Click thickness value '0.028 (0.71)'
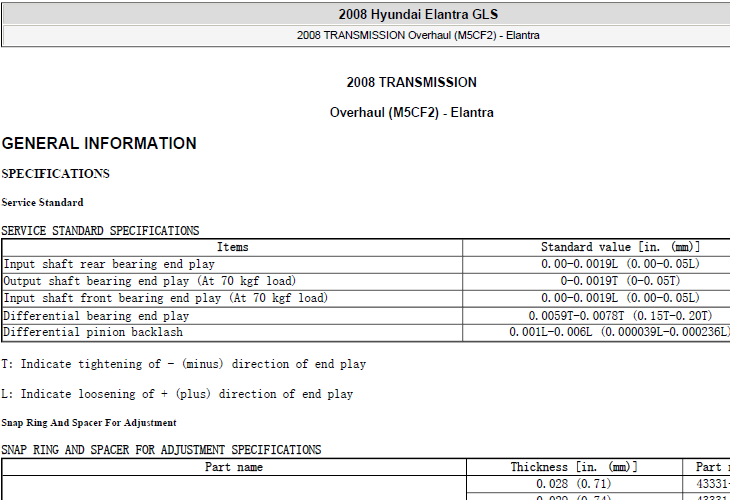This screenshot has height=500, width=730. 574,484
